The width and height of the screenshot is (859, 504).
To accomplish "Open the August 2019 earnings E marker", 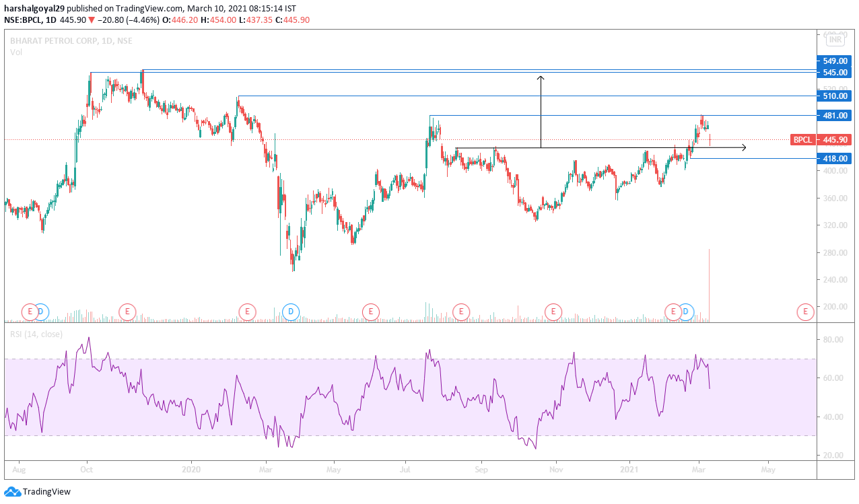I will (29, 312).
